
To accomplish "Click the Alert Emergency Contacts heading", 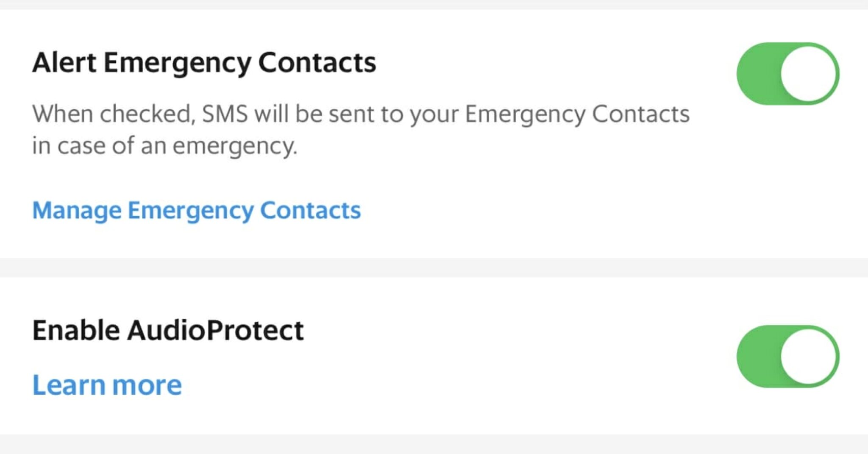I will [205, 62].
